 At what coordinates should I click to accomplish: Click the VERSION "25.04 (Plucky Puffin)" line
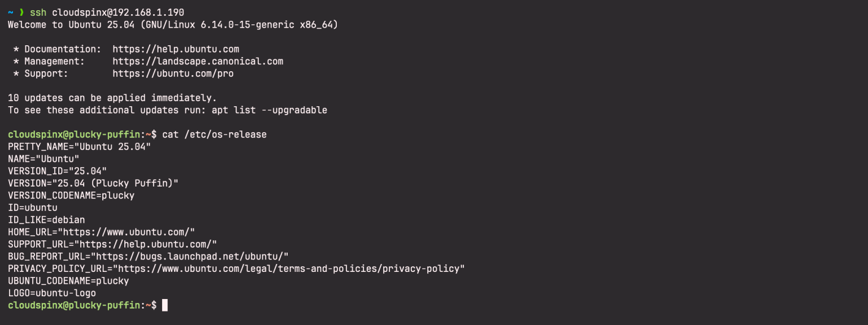(93, 183)
